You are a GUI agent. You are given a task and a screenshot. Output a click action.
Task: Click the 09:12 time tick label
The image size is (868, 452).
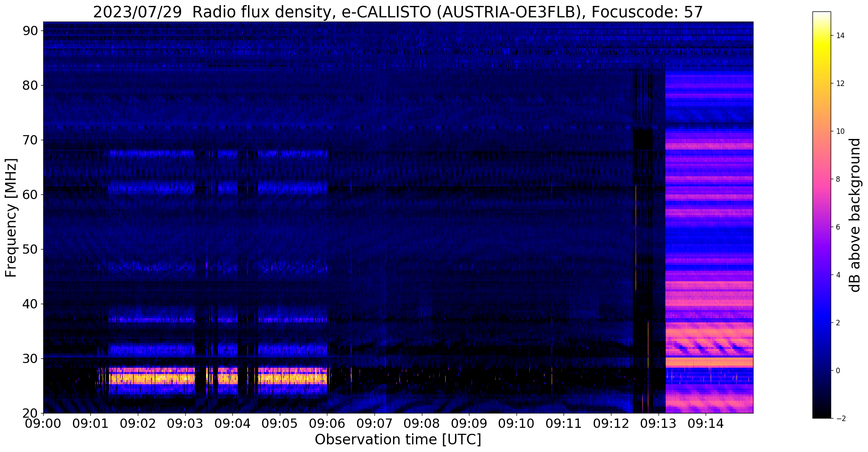pyautogui.click(x=611, y=423)
